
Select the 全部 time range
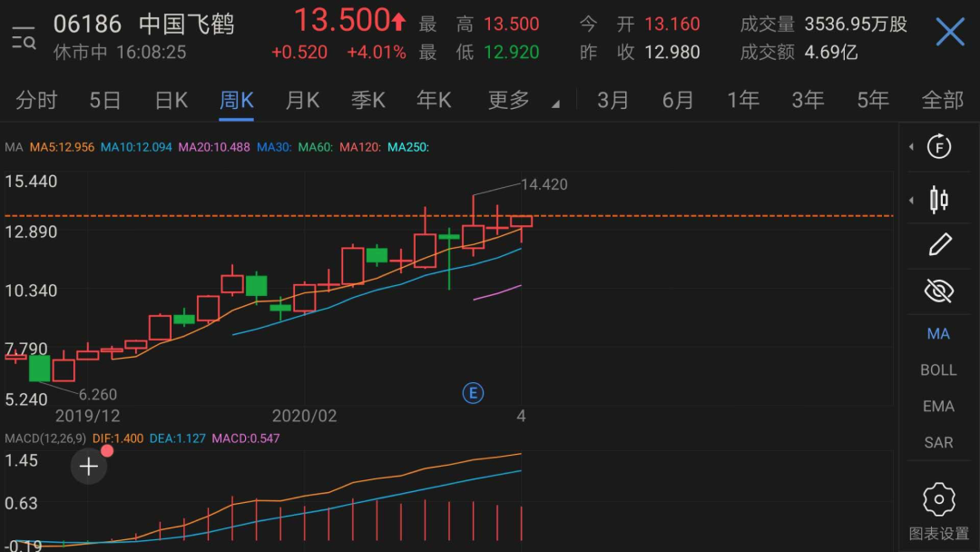coord(942,100)
